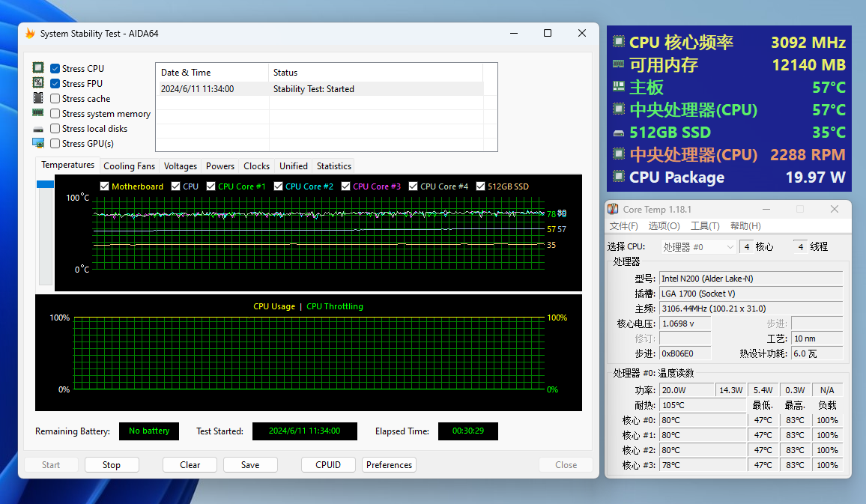Click the Save button
The image size is (866, 504).
point(250,465)
